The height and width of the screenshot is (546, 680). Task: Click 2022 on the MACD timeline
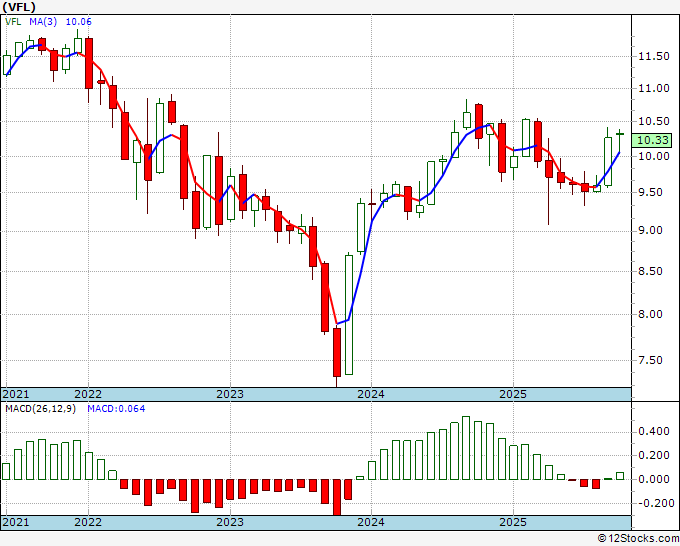pyautogui.click(x=88, y=522)
